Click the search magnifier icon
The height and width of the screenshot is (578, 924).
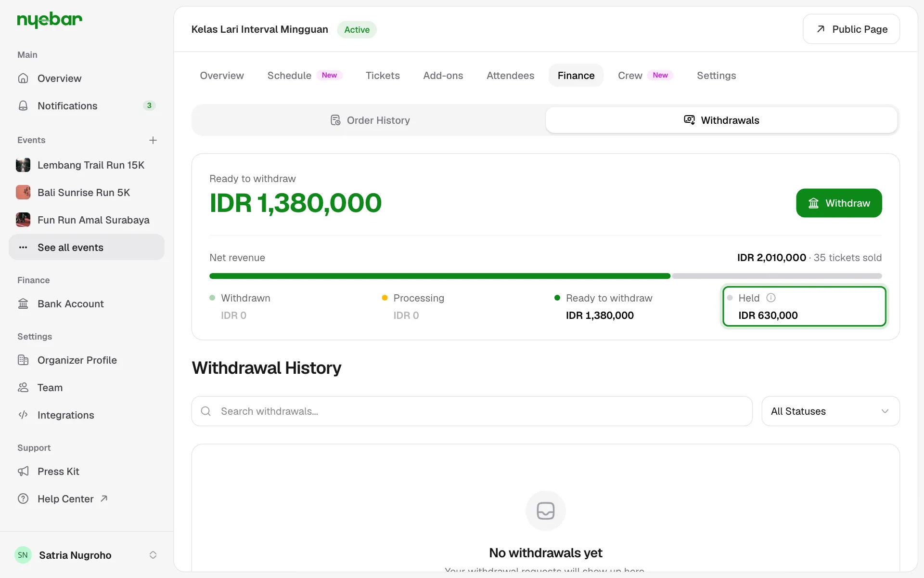click(206, 411)
